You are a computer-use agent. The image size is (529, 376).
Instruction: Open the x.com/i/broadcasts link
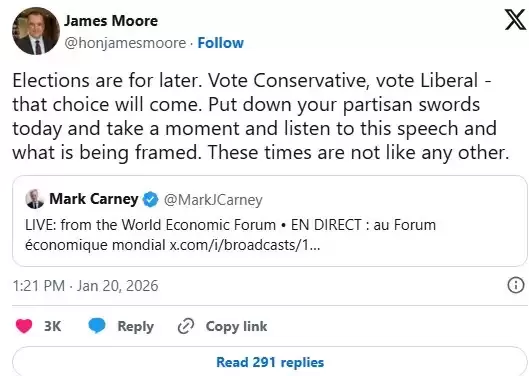pyautogui.click(x=245, y=245)
